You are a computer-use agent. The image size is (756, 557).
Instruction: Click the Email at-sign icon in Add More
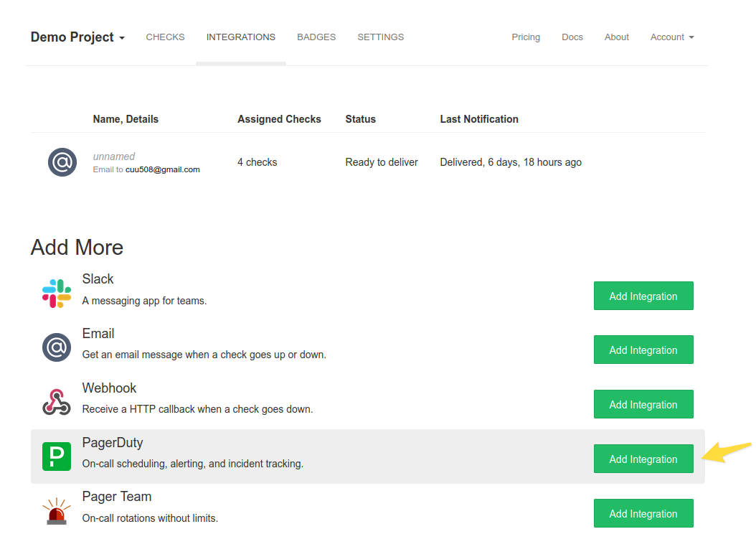point(56,347)
